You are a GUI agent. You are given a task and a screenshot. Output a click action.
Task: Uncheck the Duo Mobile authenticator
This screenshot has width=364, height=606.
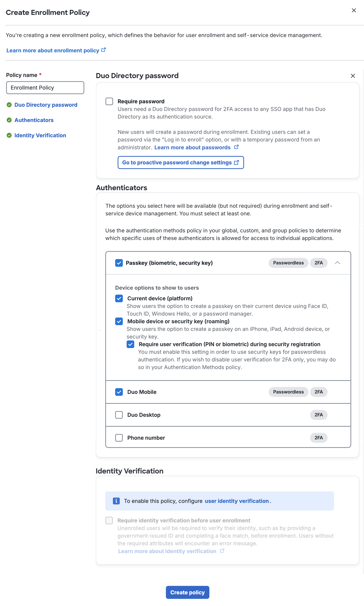119,392
